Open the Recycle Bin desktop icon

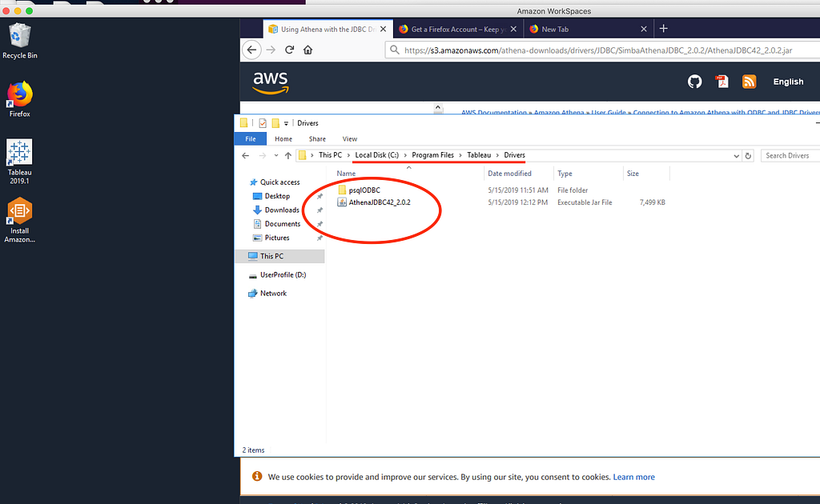[x=20, y=41]
